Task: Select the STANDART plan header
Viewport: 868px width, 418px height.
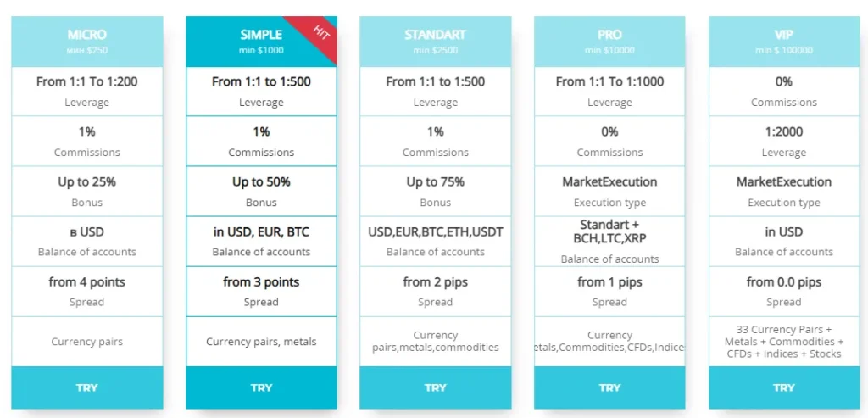Action: 435,42
